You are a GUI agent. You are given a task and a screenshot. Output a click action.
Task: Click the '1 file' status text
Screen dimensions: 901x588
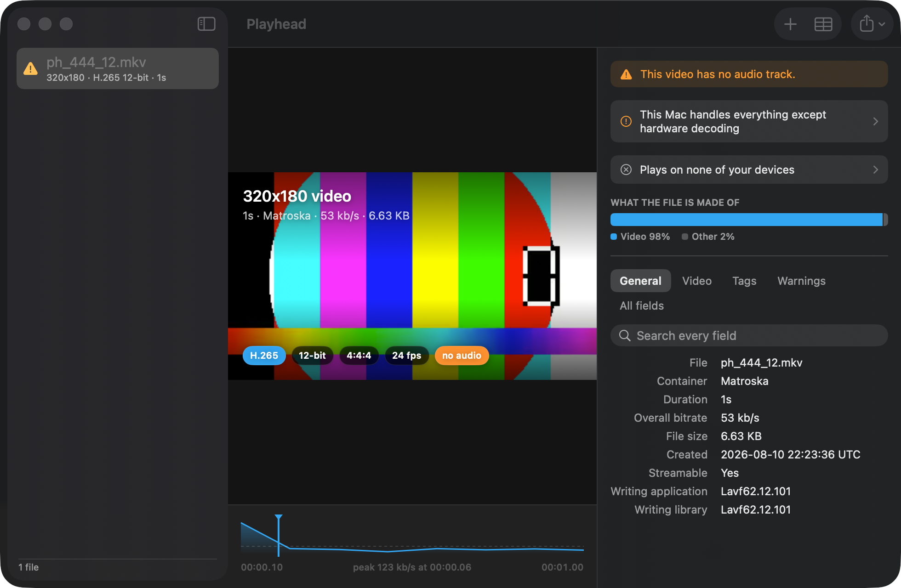click(x=29, y=567)
